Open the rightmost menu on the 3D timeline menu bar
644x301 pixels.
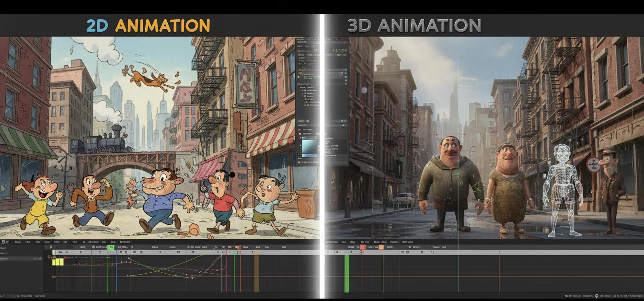[408, 242]
